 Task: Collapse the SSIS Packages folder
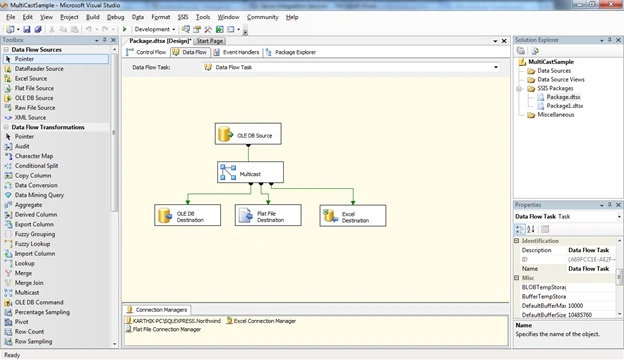(x=519, y=89)
